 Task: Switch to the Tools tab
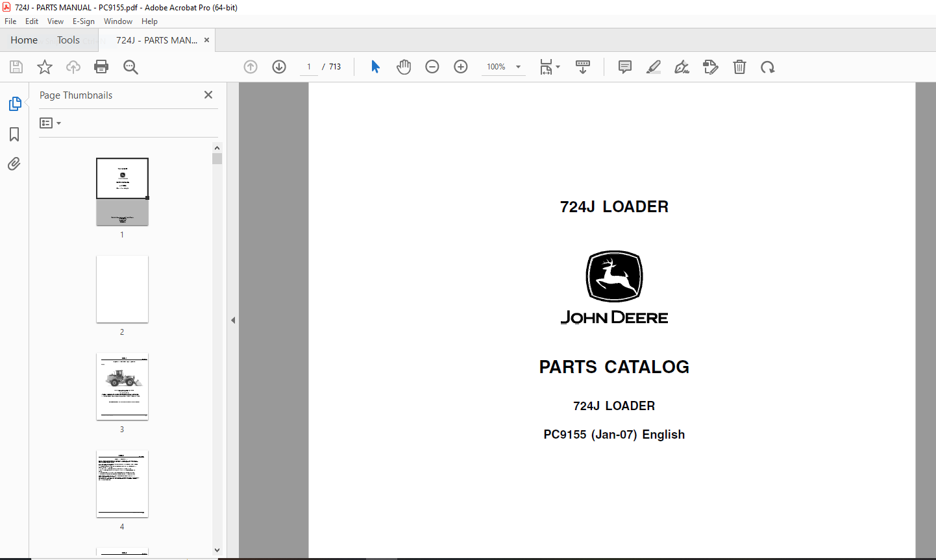[68, 40]
